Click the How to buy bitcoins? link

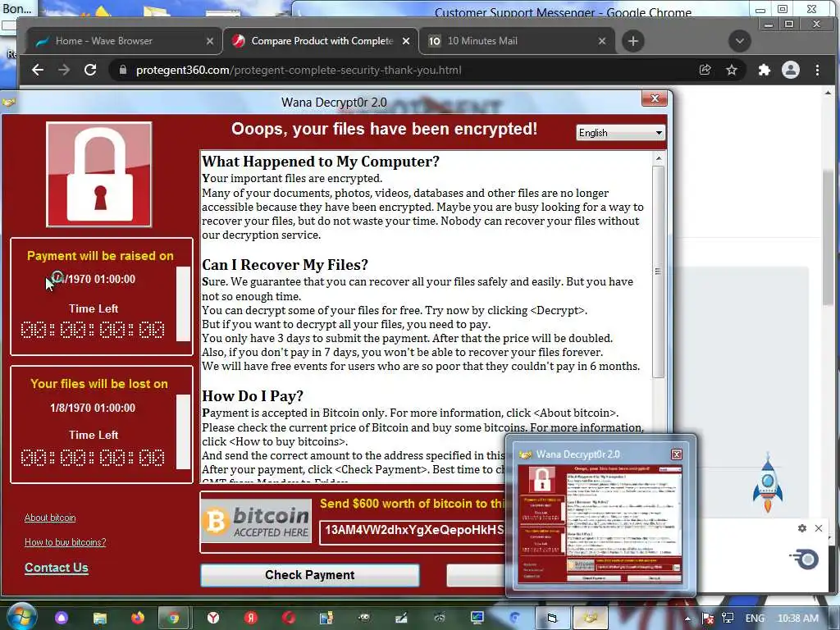tap(66, 542)
